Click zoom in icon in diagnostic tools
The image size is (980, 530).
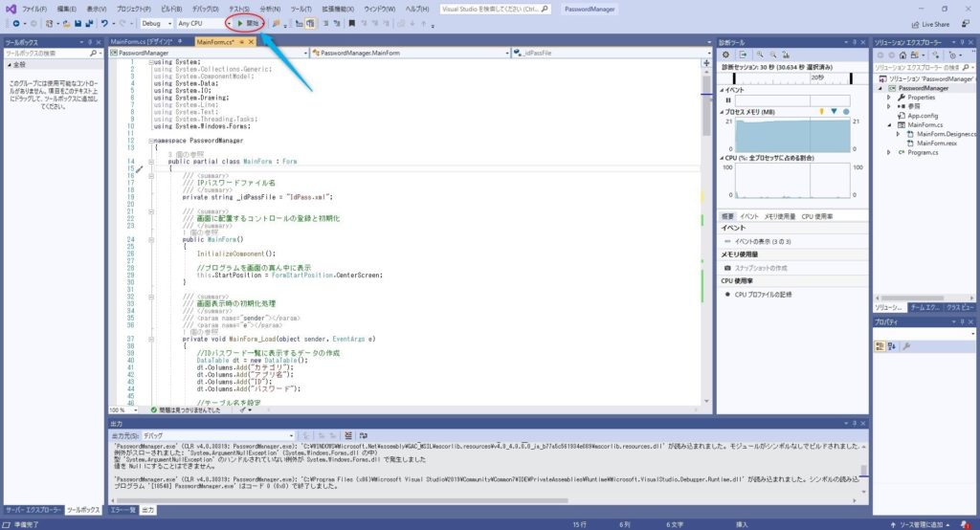[760, 55]
